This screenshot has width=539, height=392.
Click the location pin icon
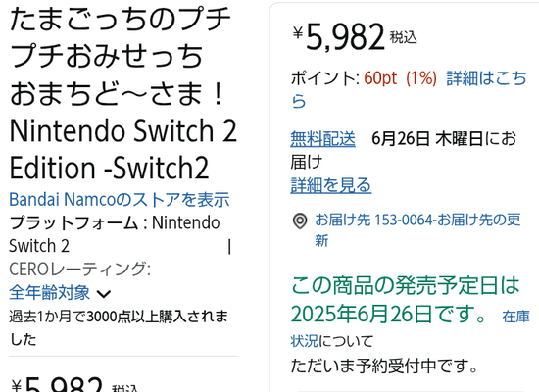tap(300, 221)
